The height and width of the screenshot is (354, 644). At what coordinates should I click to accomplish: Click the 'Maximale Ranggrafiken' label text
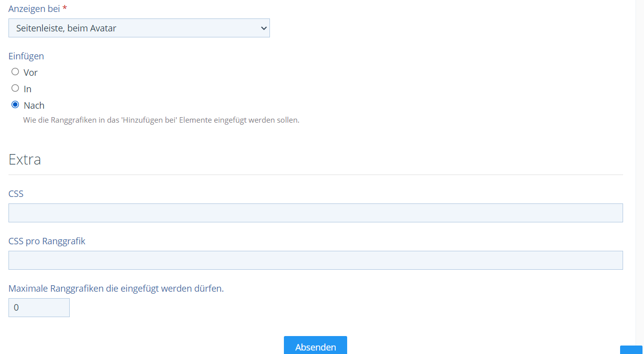click(x=116, y=289)
